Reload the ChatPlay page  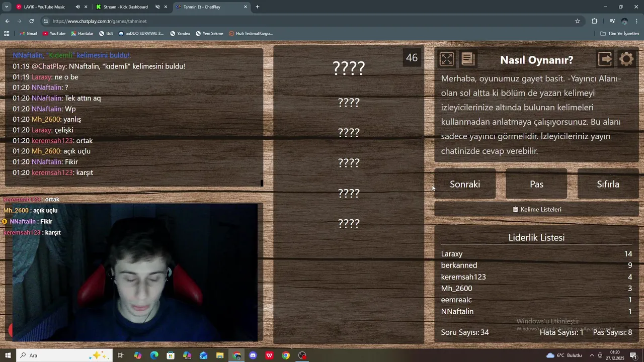coord(31,21)
